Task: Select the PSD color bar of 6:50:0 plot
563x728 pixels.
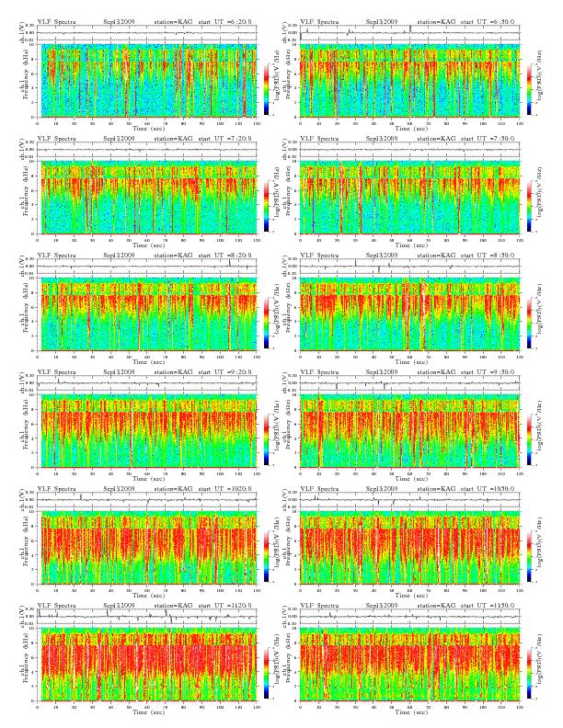Action: coord(530,89)
